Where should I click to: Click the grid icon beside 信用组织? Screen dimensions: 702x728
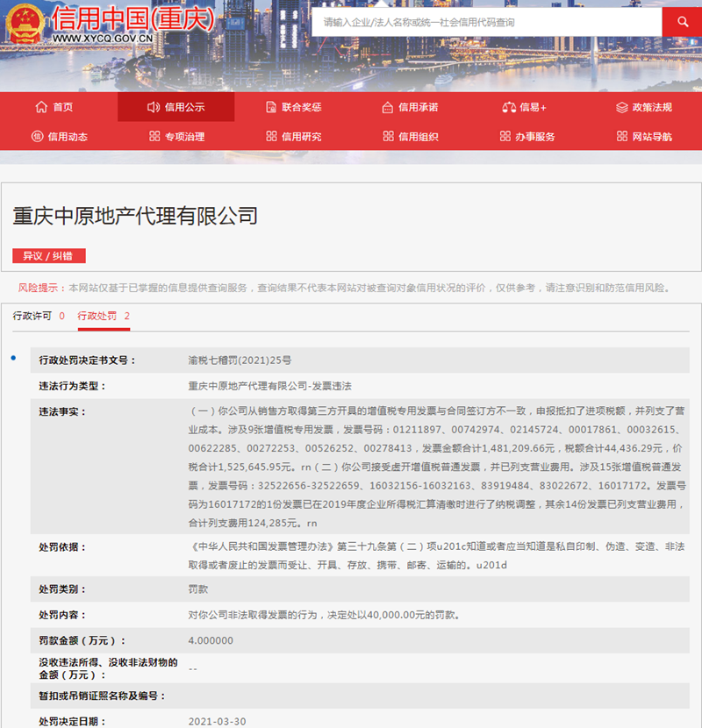click(x=388, y=136)
